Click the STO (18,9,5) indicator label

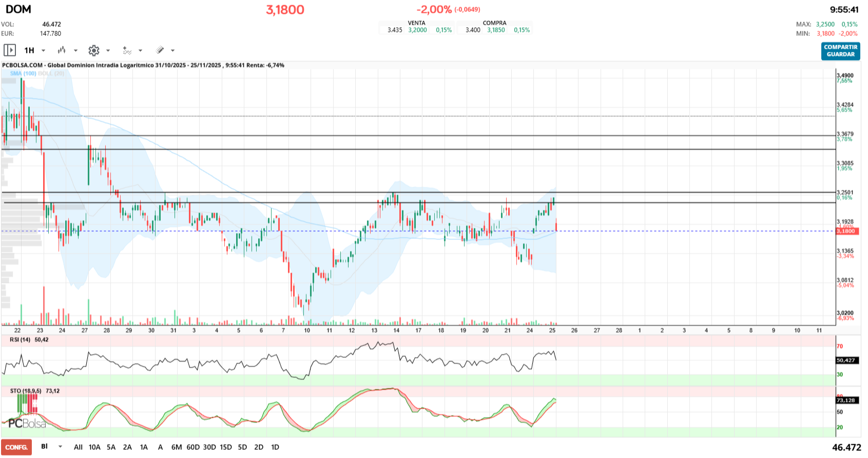(x=26, y=391)
